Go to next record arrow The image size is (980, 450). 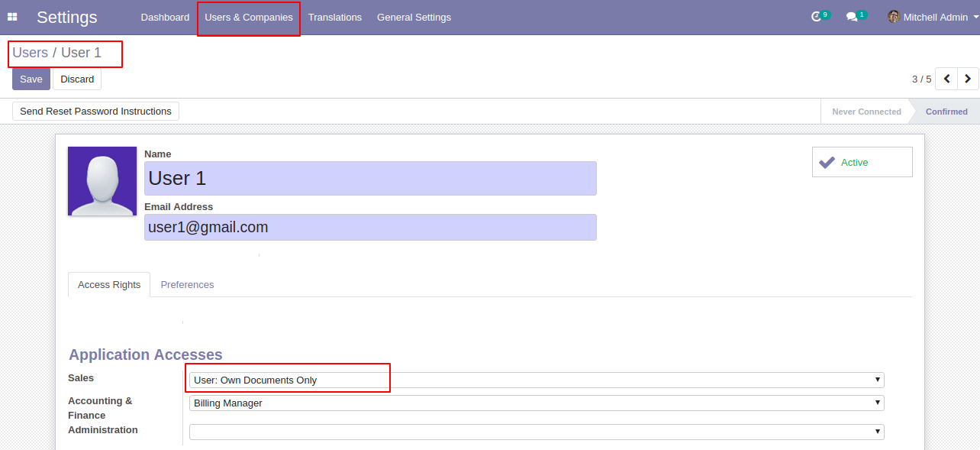pyautogui.click(x=968, y=79)
